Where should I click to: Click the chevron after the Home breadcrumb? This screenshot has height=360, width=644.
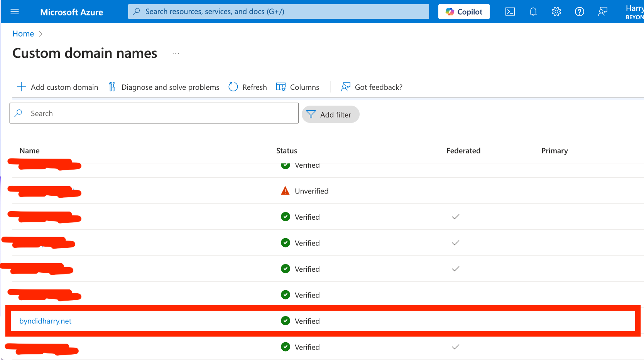tap(41, 34)
